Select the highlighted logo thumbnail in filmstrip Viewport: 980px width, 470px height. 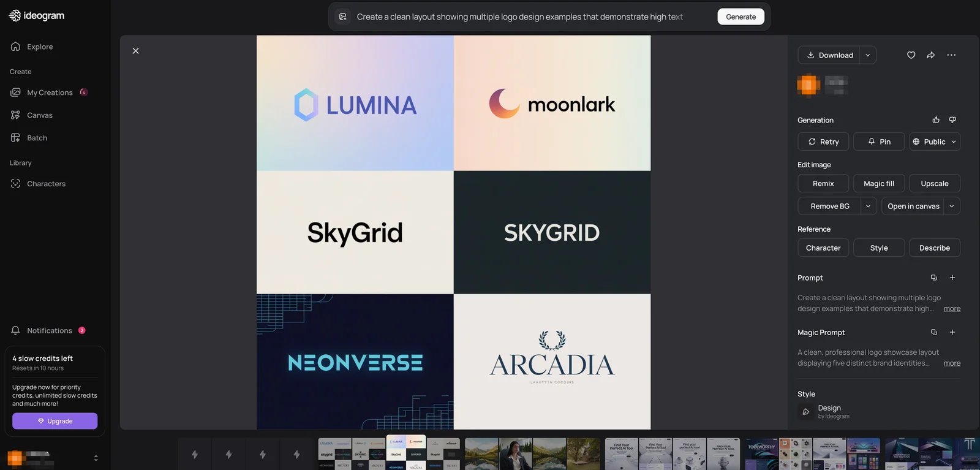point(405,452)
